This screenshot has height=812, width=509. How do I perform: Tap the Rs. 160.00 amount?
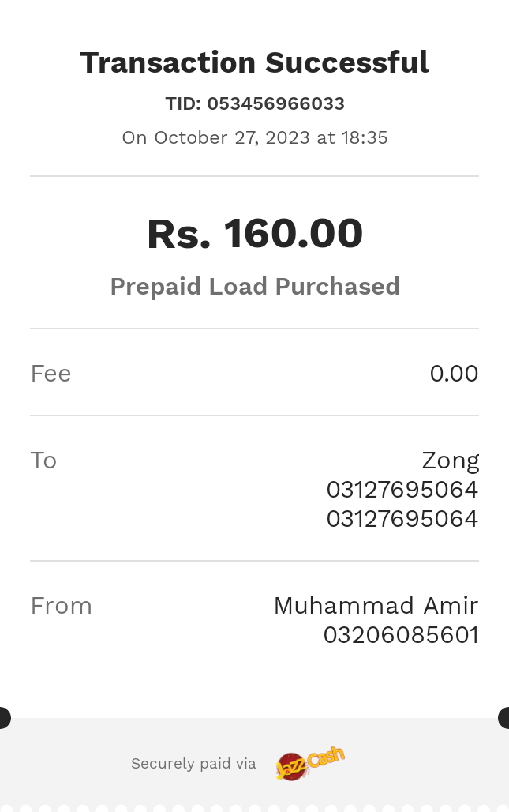[x=254, y=234]
